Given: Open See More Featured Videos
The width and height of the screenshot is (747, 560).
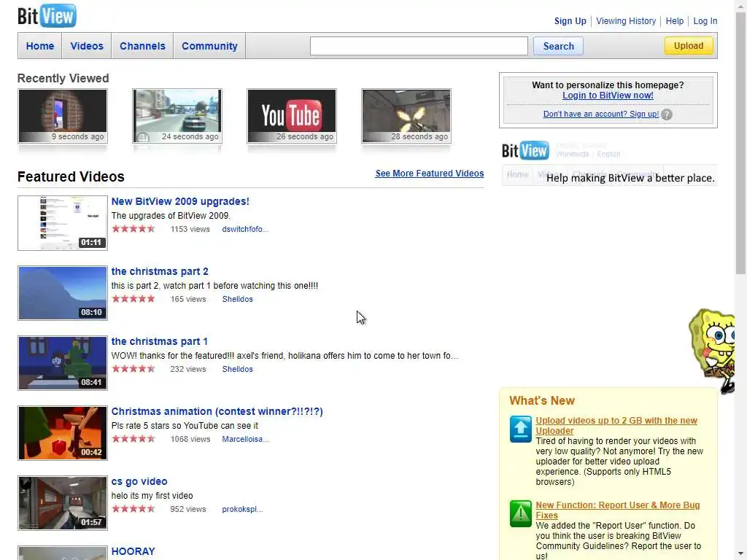Looking at the screenshot, I should tap(429, 174).
